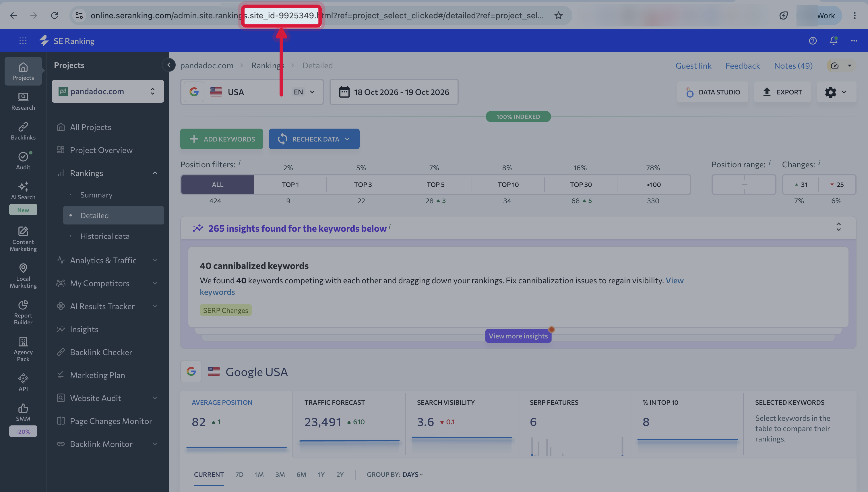This screenshot has width=868, height=492.
Task: Filter by improved changes (31)
Action: click(x=801, y=185)
